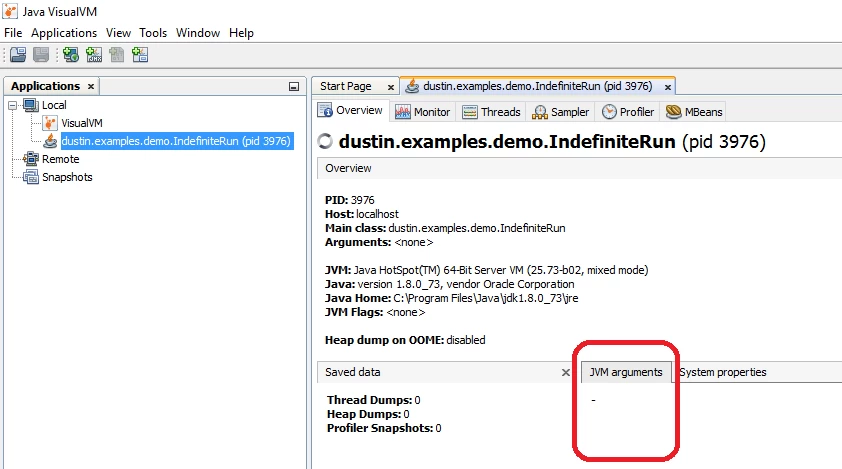The height and width of the screenshot is (469, 842).
Task: Close the IndefiniteRun (pid 3976) tab
Action: (x=667, y=87)
